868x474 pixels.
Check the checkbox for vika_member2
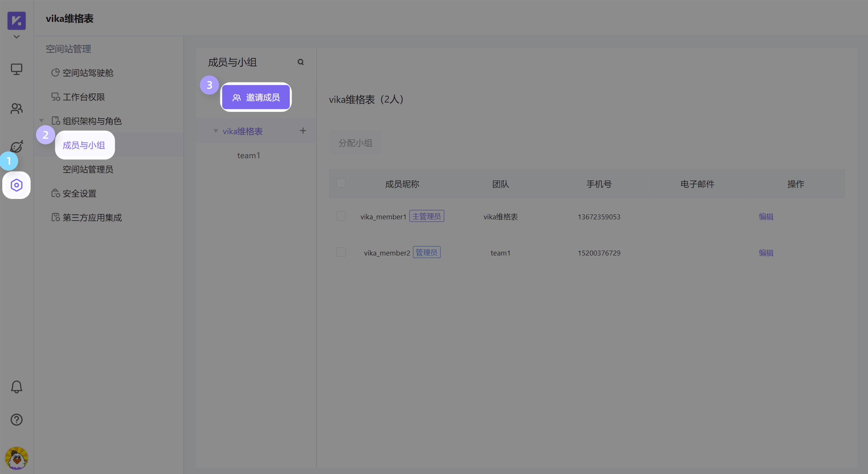(341, 252)
